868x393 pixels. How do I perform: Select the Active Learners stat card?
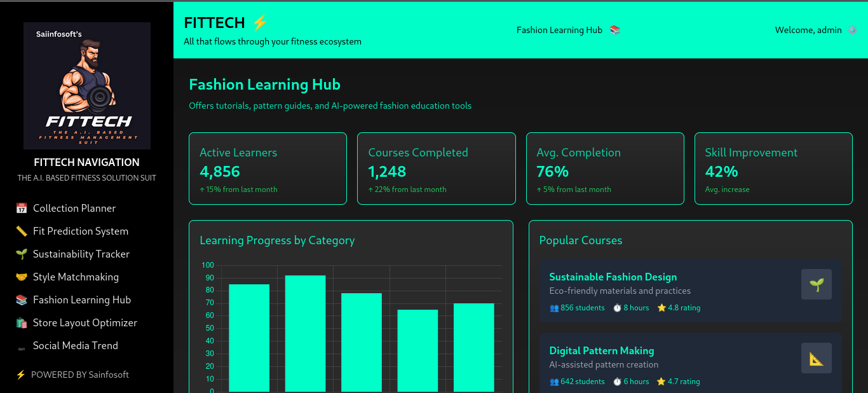point(268,169)
